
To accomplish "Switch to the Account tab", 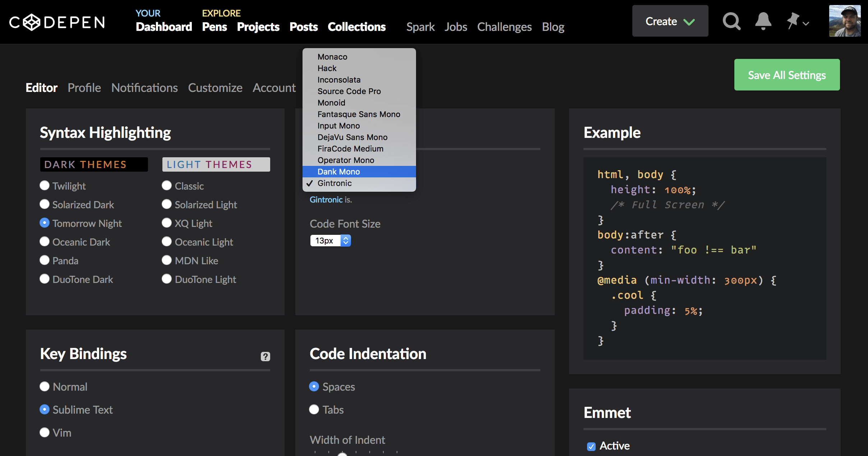I will (274, 88).
